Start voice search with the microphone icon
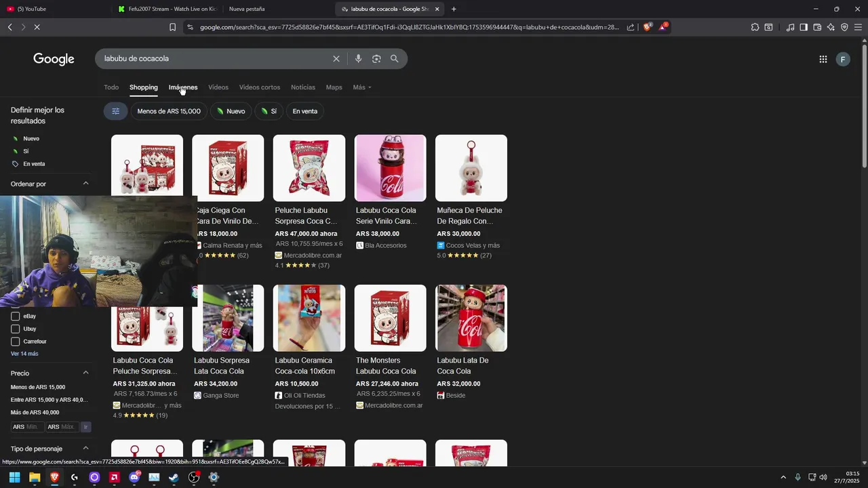The image size is (868, 488). (x=358, y=59)
